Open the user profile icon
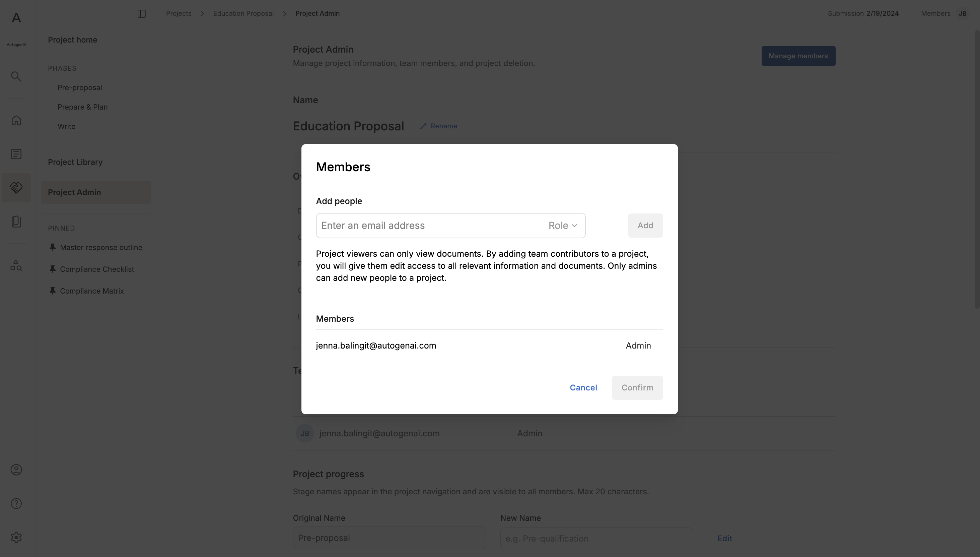The height and width of the screenshot is (557, 980). coord(16,470)
